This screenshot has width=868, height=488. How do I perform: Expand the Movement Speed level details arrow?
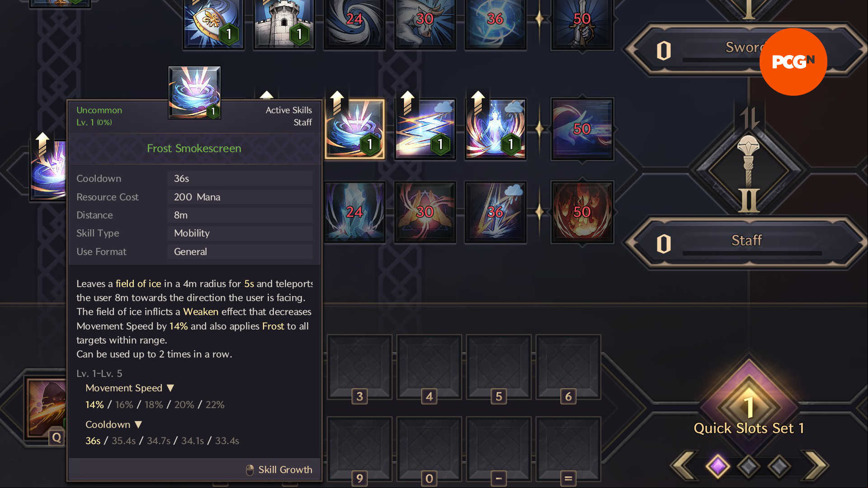pos(170,388)
